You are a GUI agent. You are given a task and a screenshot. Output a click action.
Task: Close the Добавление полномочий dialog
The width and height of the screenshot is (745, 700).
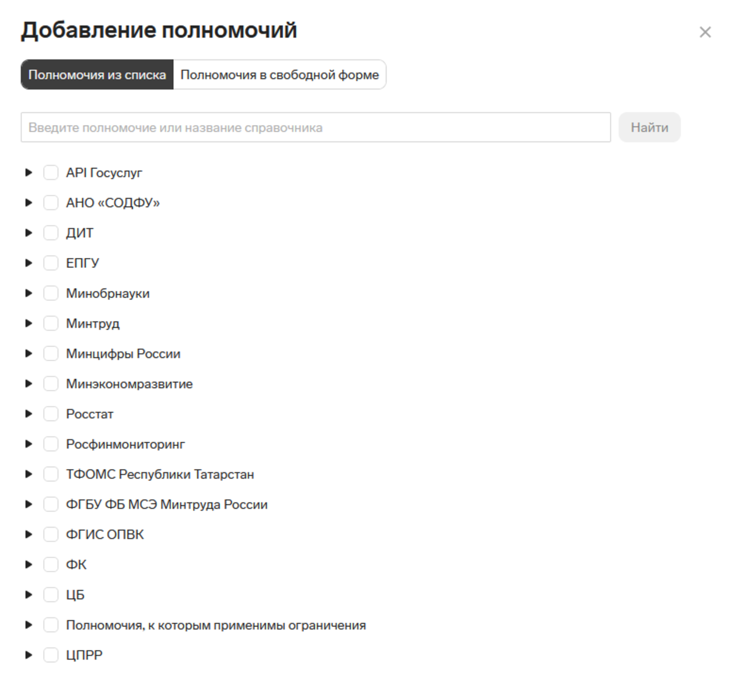705,32
